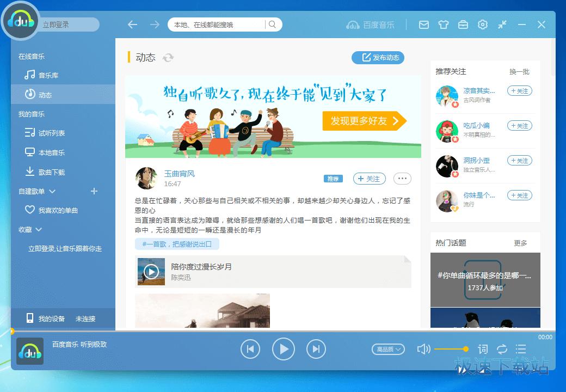This screenshot has width=566, height=392.
Task: Toggle lyrics display with 词 button
Action: coord(483,349)
